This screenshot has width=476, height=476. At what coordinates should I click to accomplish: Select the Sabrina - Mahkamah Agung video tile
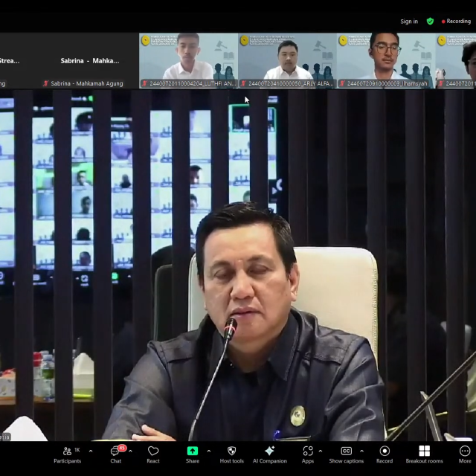click(89, 61)
